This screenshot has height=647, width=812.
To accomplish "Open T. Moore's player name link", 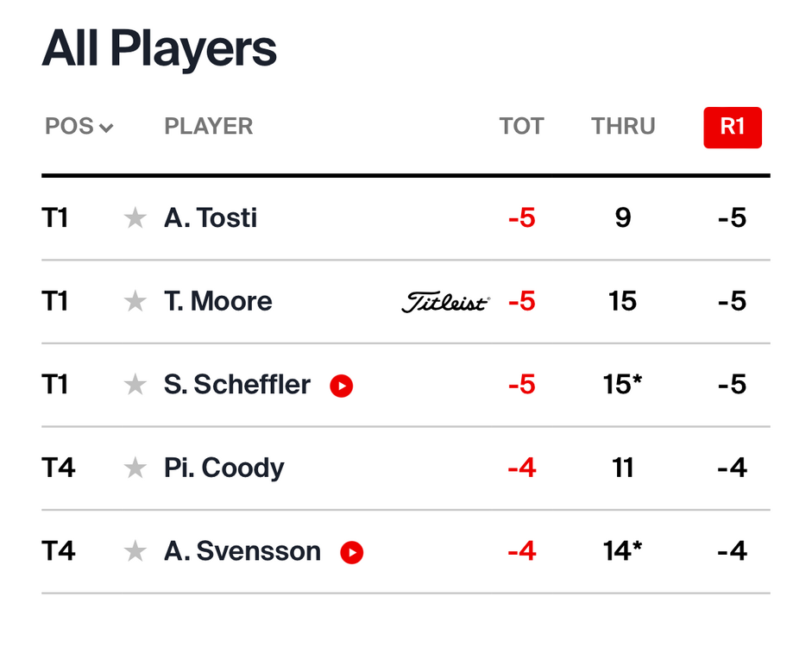I will (217, 301).
